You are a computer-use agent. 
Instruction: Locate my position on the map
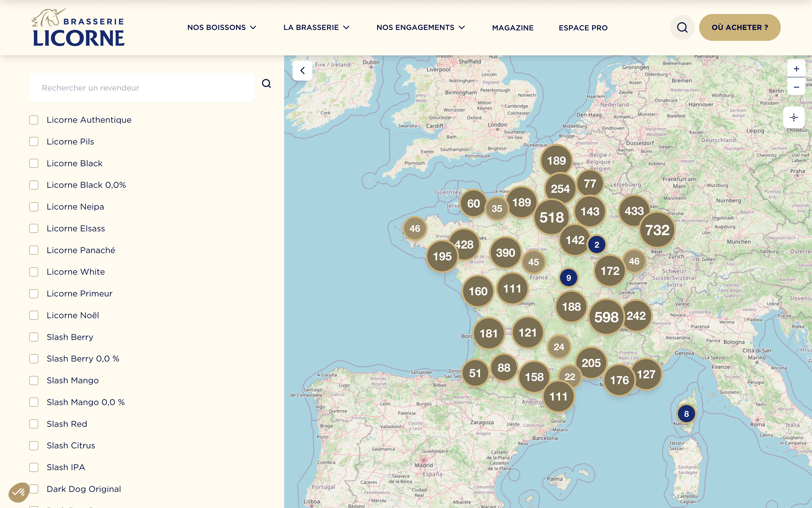pyautogui.click(x=794, y=117)
